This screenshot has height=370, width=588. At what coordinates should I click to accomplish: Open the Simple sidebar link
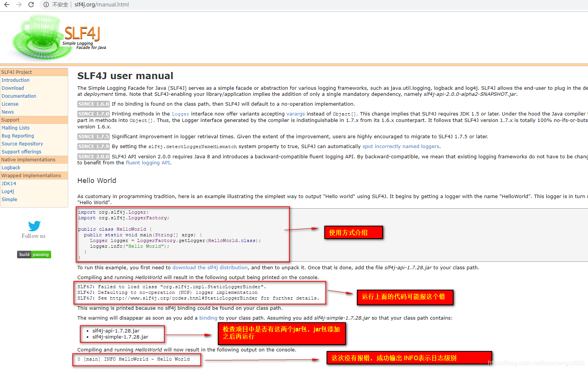pos(9,199)
